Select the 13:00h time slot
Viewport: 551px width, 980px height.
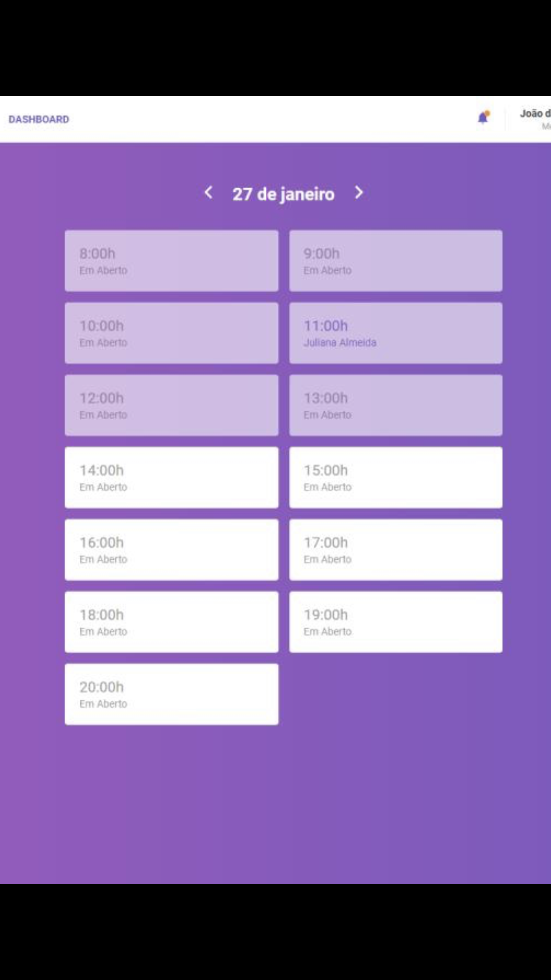[396, 405]
